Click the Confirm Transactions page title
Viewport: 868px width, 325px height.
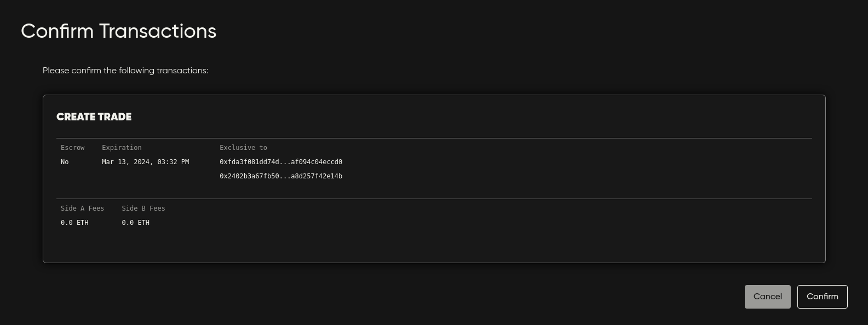(x=118, y=31)
